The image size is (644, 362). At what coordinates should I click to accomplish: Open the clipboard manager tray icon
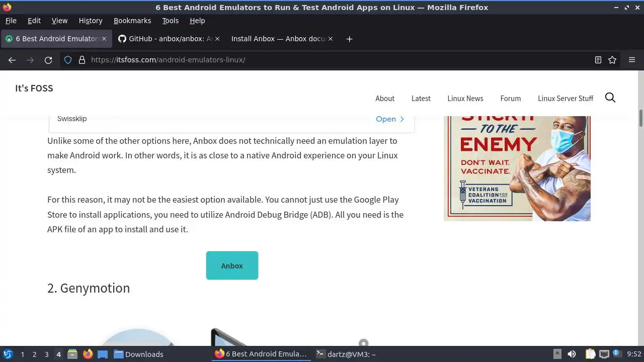point(590,354)
